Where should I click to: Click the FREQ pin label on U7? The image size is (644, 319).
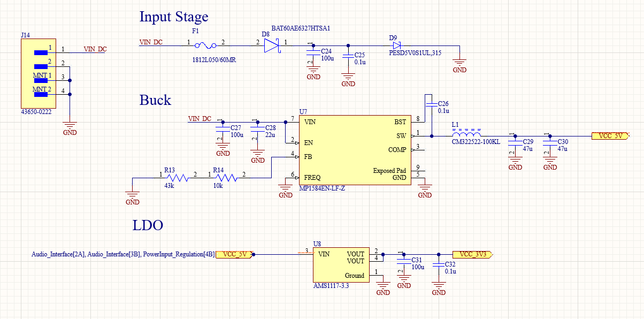313,177
